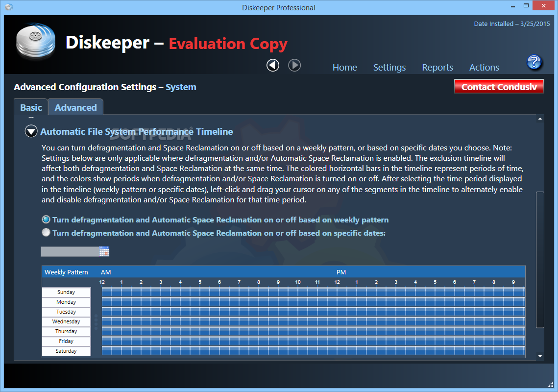Click the Sunday timeline bar
Image resolution: width=558 pixels, height=392 pixels.
[313, 292]
